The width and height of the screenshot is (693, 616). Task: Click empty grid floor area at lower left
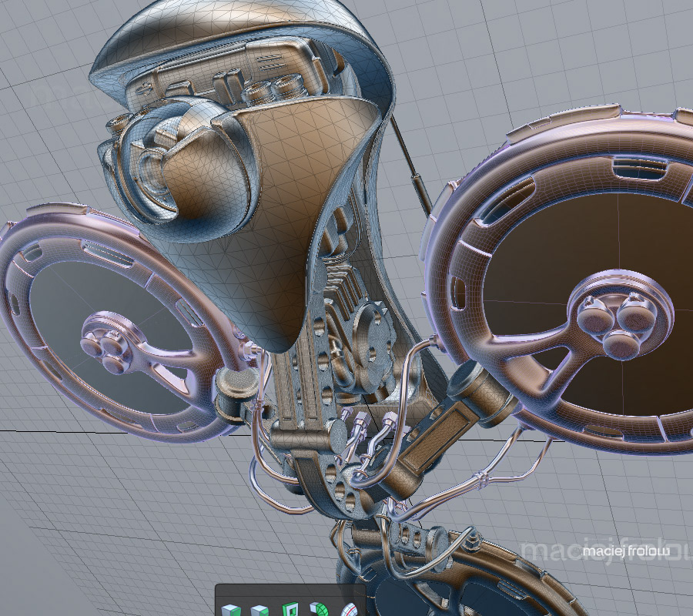tap(110, 531)
